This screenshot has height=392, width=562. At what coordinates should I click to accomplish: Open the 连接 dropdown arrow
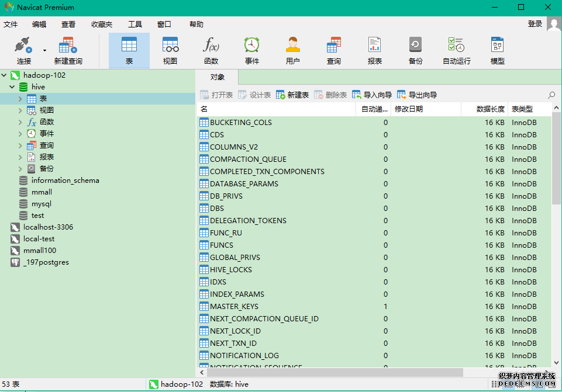point(44,50)
